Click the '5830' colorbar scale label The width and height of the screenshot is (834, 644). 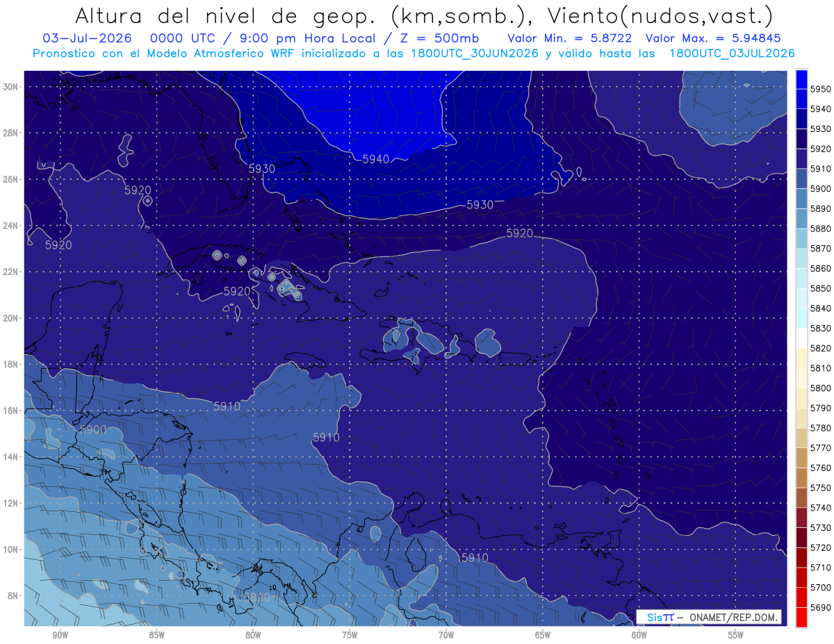(821, 328)
